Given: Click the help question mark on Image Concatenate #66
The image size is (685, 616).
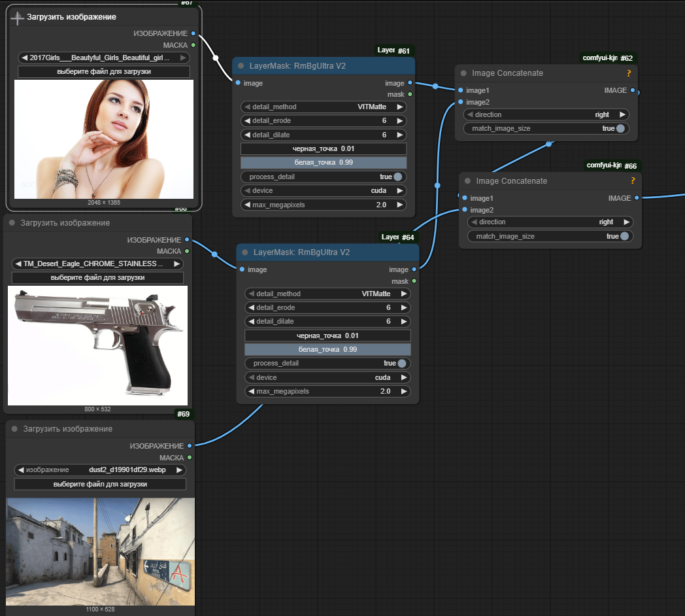Looking at the screenshot, I should pos(632,181).
